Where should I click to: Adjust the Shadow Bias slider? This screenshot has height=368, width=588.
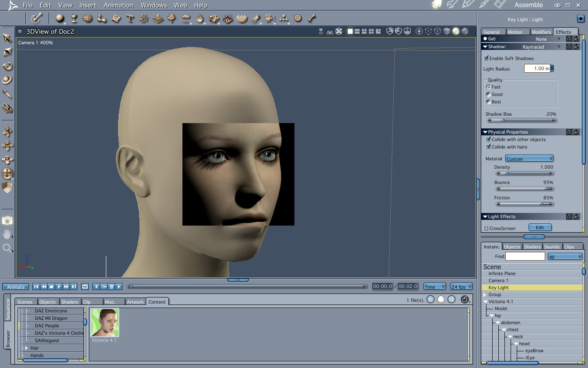point(503,120)
